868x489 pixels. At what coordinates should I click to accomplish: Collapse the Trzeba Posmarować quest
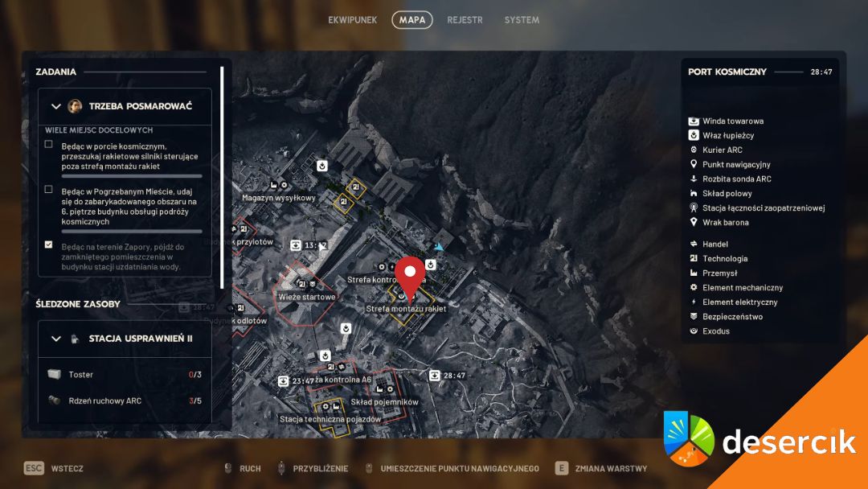tap(56, 106)
